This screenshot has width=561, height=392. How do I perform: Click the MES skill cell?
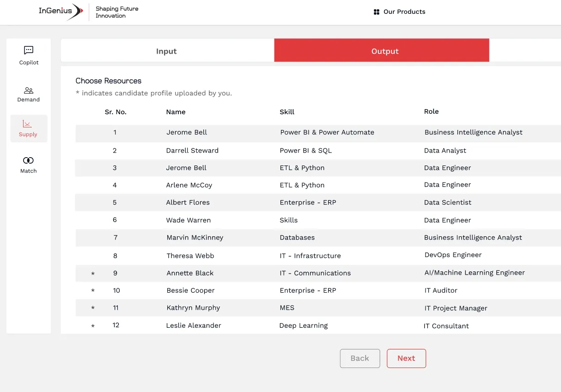click(x=287, y=307)
